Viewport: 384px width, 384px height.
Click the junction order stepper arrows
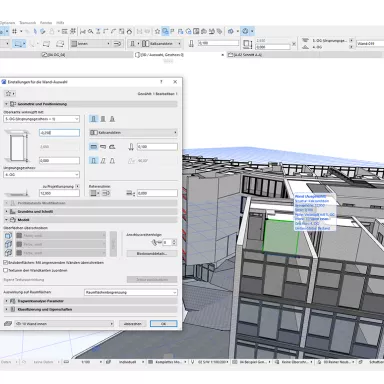coord(174,242)
